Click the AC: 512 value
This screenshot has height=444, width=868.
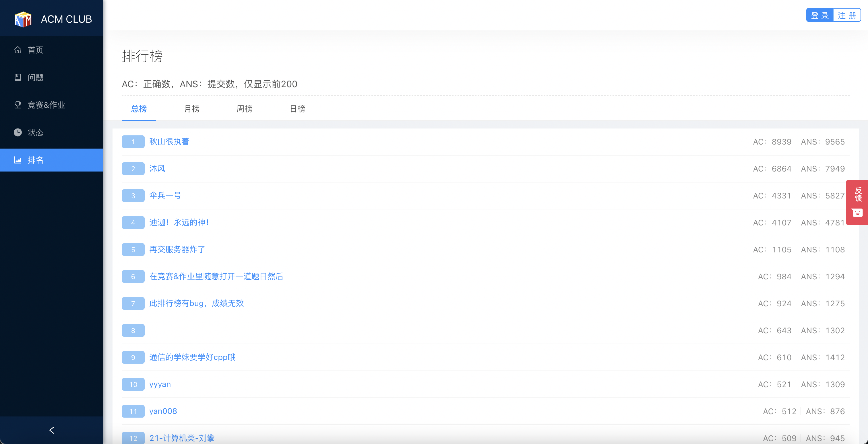coord(779,411)
